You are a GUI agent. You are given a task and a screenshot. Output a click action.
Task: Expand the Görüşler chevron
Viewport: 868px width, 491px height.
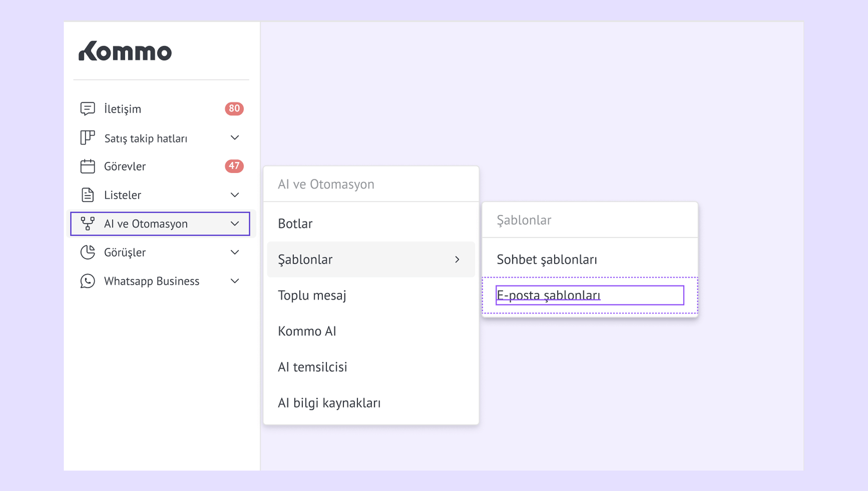(x=235, y=252)
